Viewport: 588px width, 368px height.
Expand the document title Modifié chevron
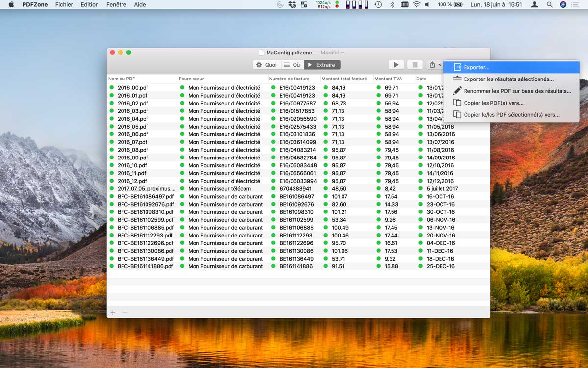pyautogui.click(x=343, y=53)
